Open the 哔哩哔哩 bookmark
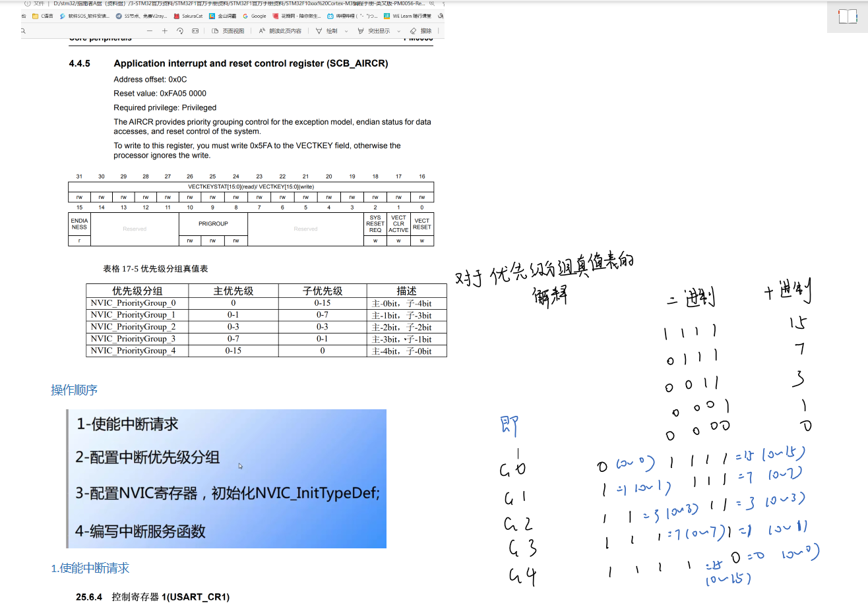 [352, 16]
